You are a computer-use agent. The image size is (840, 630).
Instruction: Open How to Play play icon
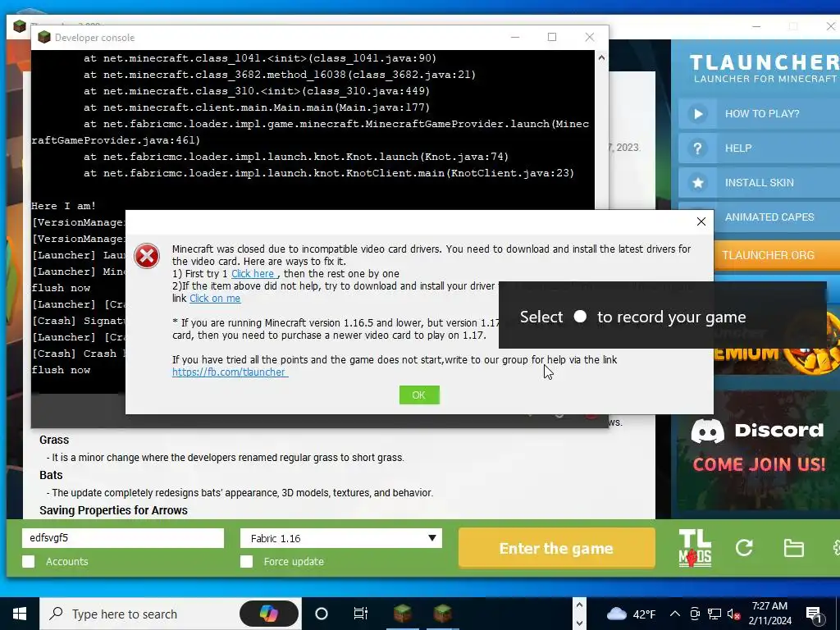click(x=697, y=113)
